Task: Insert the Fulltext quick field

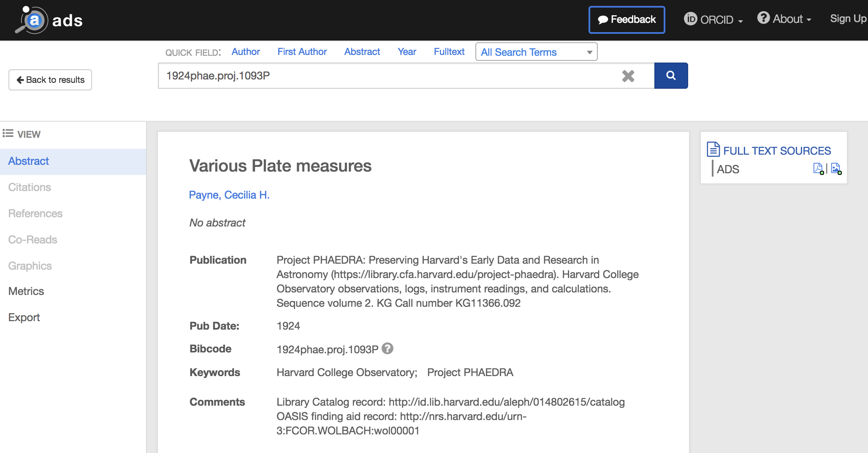Action: 449,52
